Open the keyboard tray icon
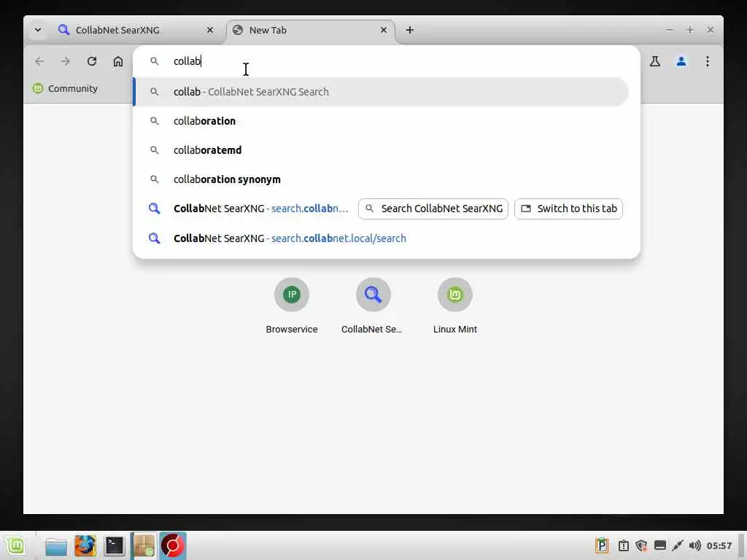 coord(659,545)
